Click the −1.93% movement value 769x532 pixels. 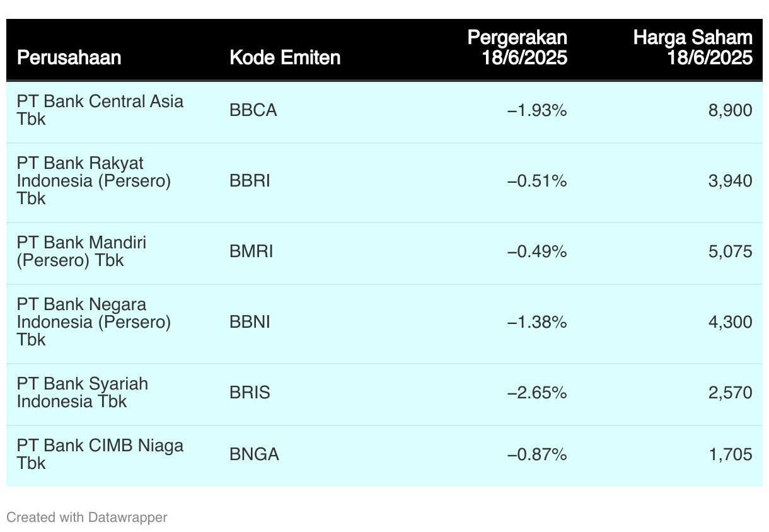pos(537,110)
